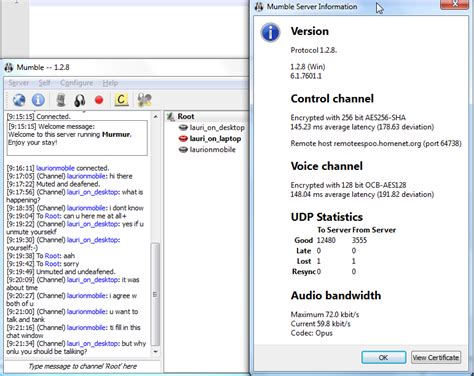Toggle the headphones deafen icon in toolbar
This screenshot has height=376, width=474.
coord(80,100)
